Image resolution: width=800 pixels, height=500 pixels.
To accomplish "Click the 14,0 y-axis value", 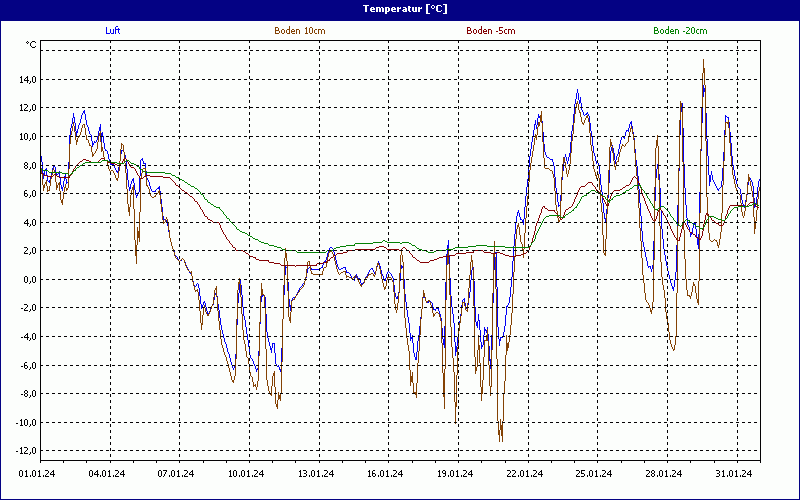I will tap(27, 79).
